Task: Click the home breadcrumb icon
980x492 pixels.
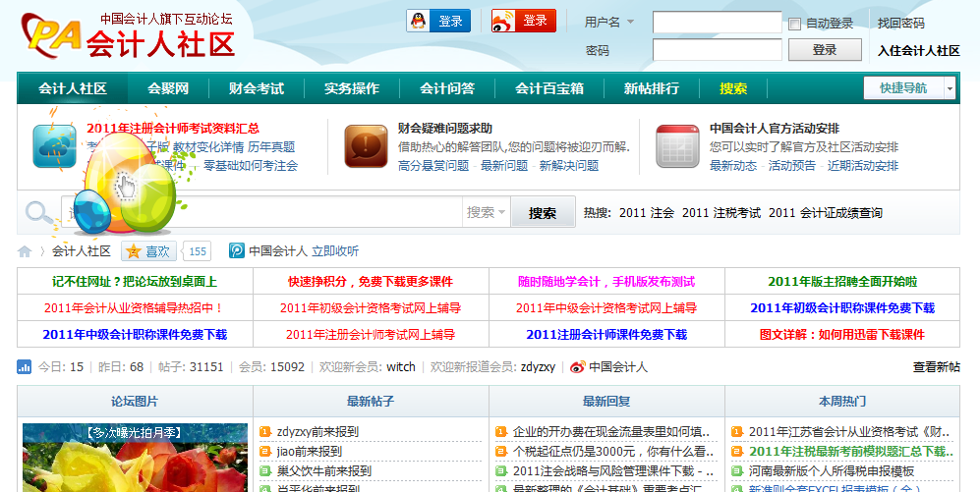Action: coord(25,251)
